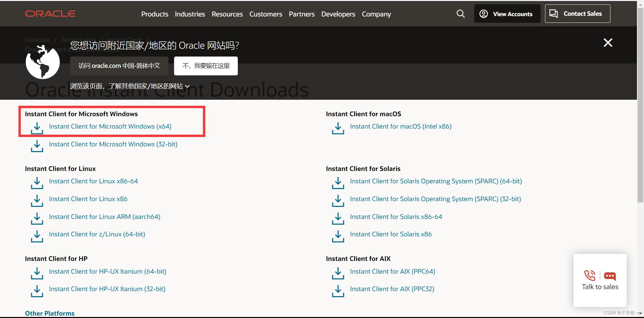
Task: Click the Contact Sales chat icon
Action: 553,13
